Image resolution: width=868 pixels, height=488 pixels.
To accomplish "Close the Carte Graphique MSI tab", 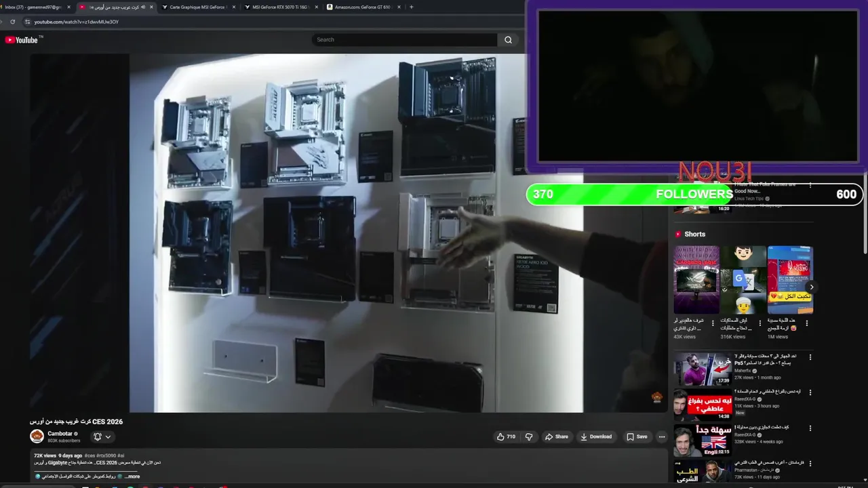I will pos(234,7).
